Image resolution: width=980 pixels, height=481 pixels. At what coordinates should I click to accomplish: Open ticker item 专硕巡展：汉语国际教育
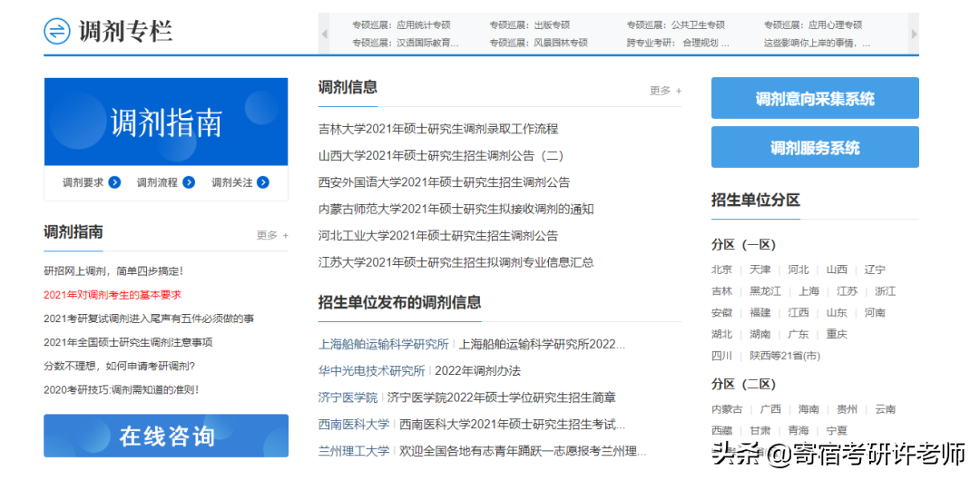(405, 44)
